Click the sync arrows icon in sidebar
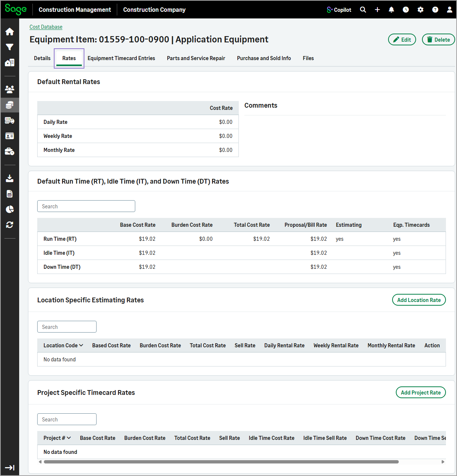The height and width of the screenshot is (476, 457). tap(10, 225)
